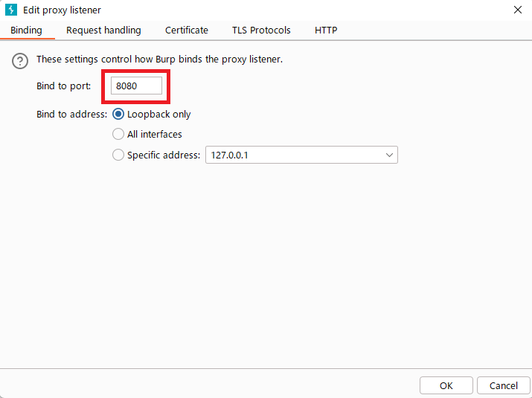Click the 'Edit proxy listener' title bar

click(x=223, y=10)
